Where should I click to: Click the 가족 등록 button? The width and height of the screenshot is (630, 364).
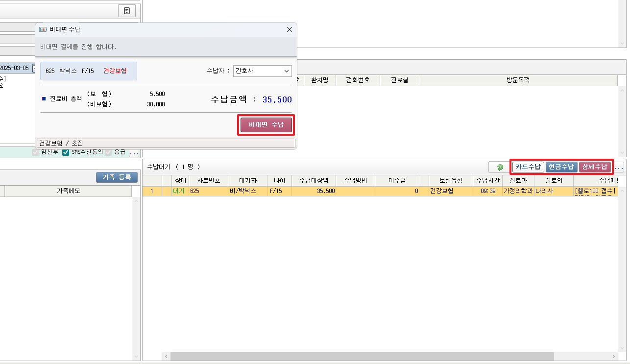(117, 177)
